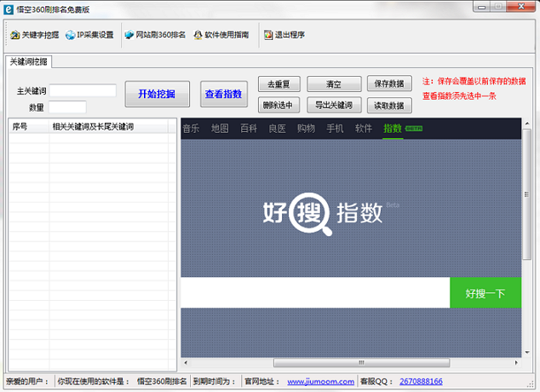
Task: Click IP采集设置 toolbar label
Action: pyautogui.click(x=95, y=35)
